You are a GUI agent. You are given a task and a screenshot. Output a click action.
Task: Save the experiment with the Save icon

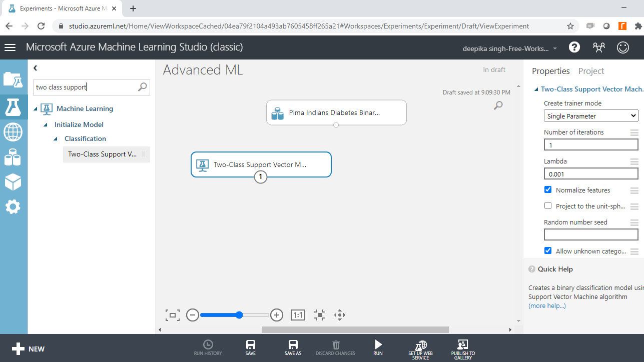[251, 348]
